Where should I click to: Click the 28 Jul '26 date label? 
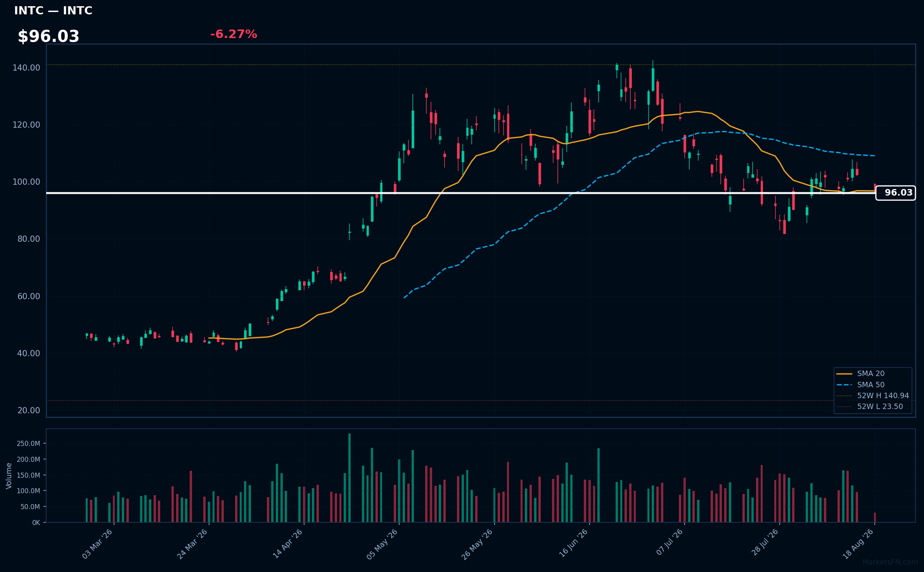[x=765, y=543]
